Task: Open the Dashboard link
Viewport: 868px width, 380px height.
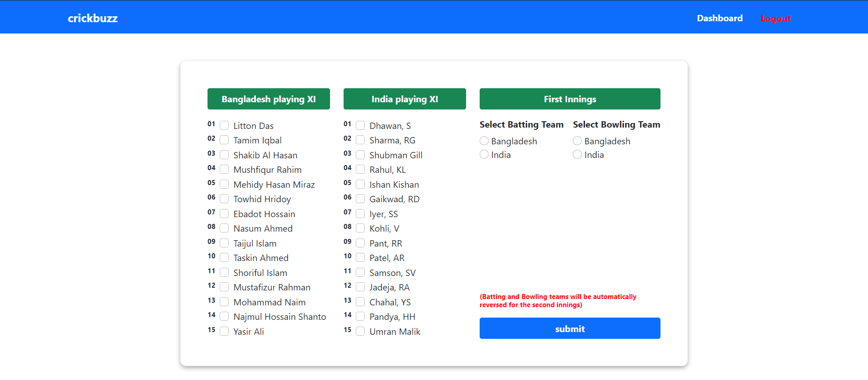Action: 720,18
